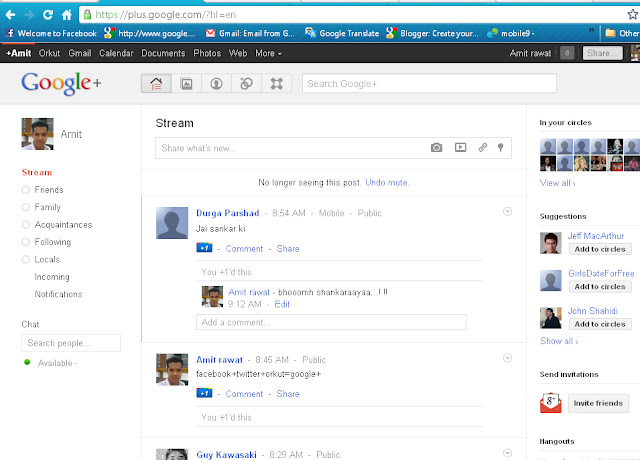The height and width of the screenshot is (460, 640).
Task: Click +Amit in top bar
Action: (x=18, y=53)
